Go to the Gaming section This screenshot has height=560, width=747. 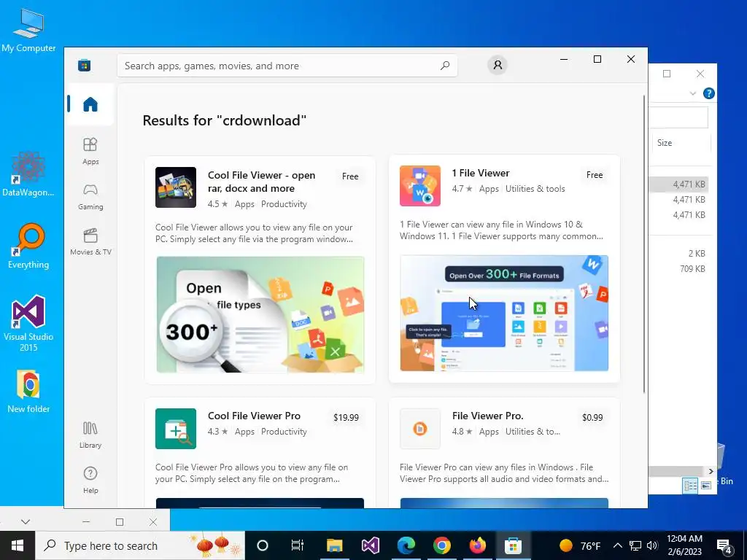pyautogui.click(x=90, y=197)
